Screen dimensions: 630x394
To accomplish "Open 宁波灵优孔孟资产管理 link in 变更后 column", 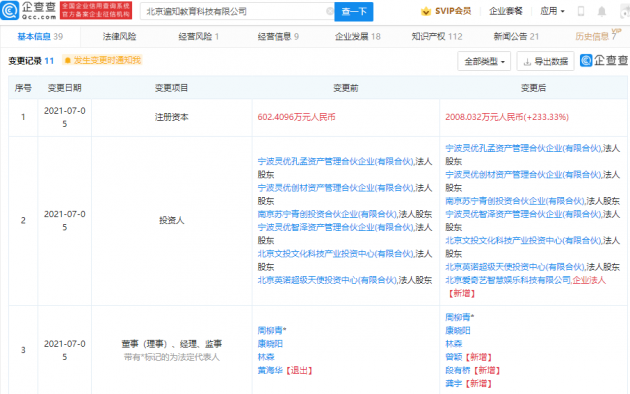I will (x=523, y=148).
